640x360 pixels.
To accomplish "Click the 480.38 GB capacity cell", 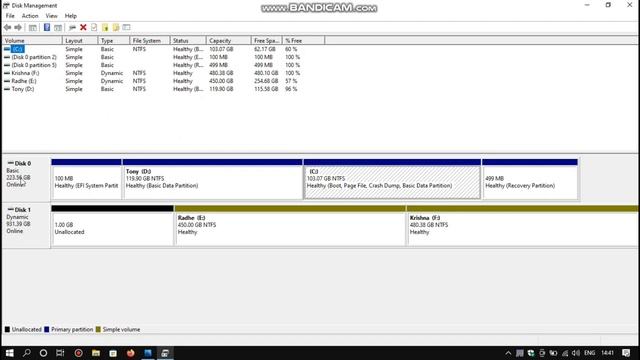I will [x=221, y=73].
